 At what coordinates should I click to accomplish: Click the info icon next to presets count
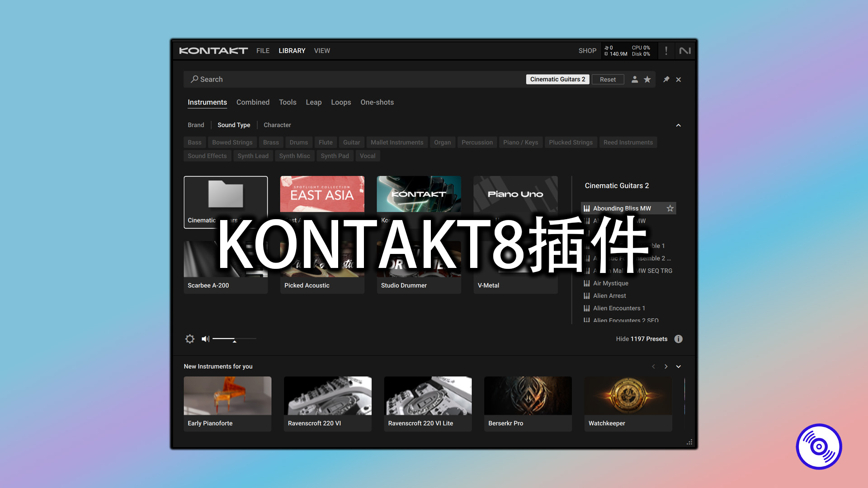point(679,339)
